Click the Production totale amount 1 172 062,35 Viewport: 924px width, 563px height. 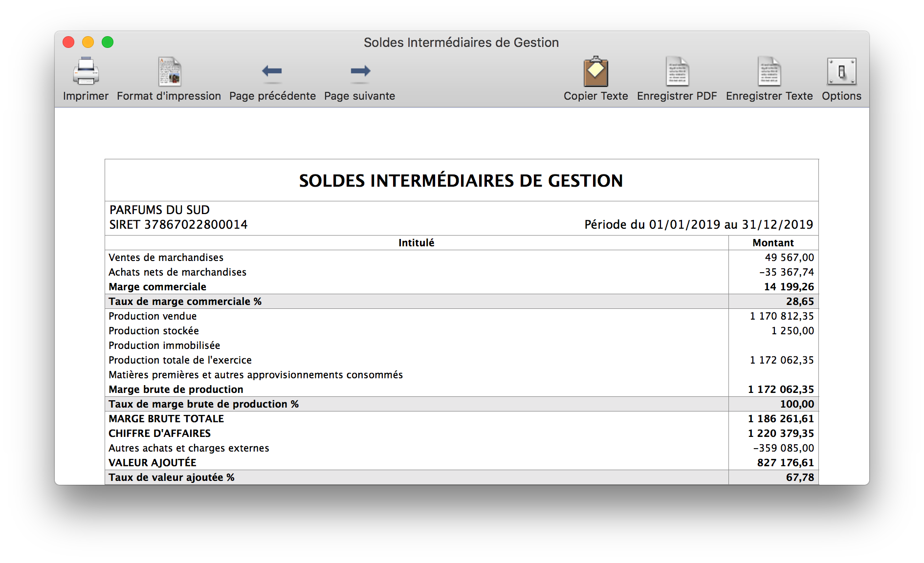782,360
